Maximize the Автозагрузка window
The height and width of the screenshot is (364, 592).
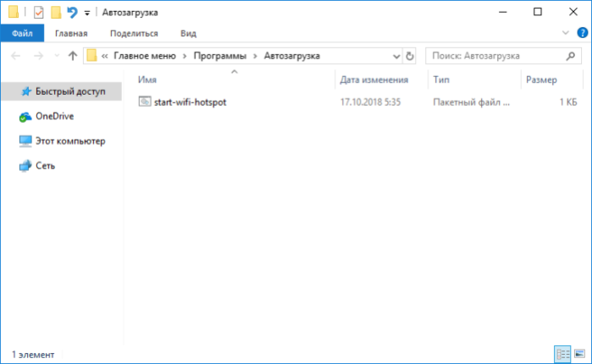coord(538,12)
